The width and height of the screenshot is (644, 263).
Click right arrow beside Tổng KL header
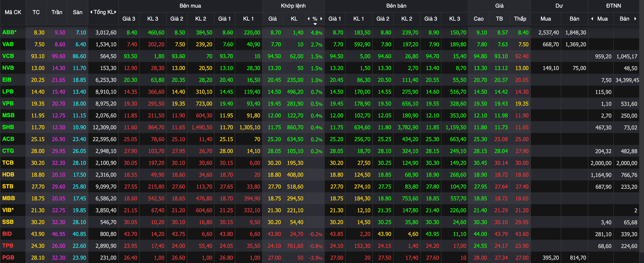(115, 12)
